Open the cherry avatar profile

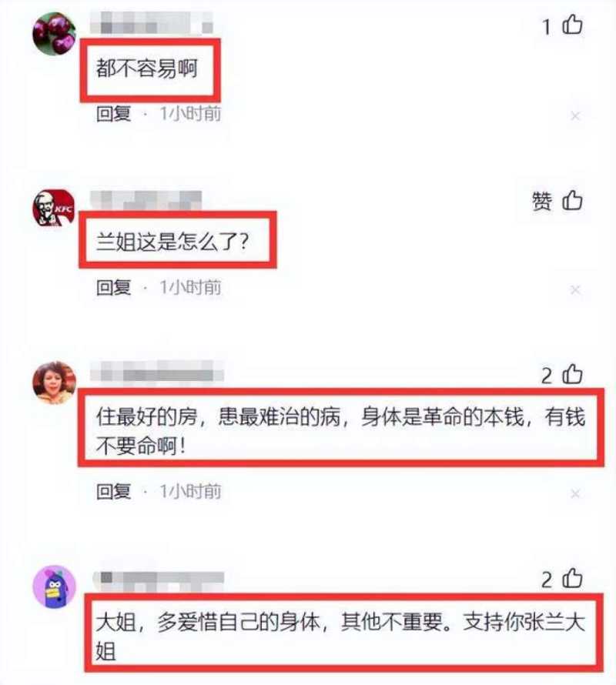point(55,34)
